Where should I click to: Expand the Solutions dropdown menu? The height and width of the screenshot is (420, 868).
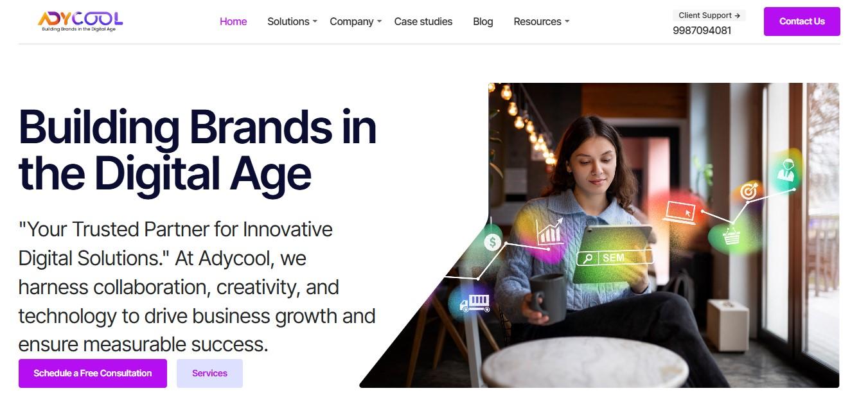click(292, 21)
